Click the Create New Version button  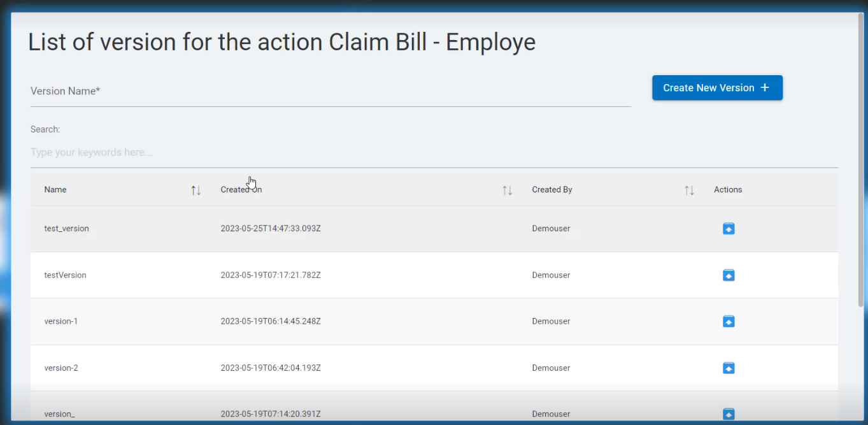pos(717,88)
